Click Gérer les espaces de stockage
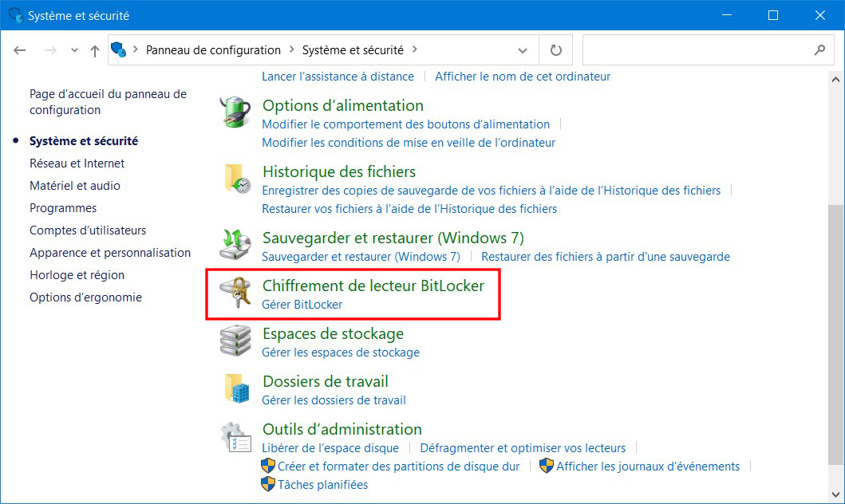This screenshot has height=504, width=845. tap(341, 352)
